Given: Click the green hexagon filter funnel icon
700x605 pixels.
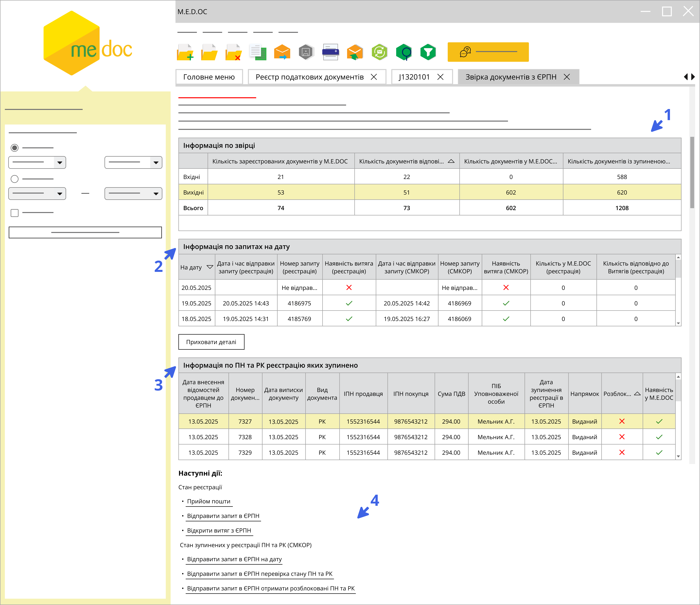Looking at the screenshot, I should tap(428, 52).
